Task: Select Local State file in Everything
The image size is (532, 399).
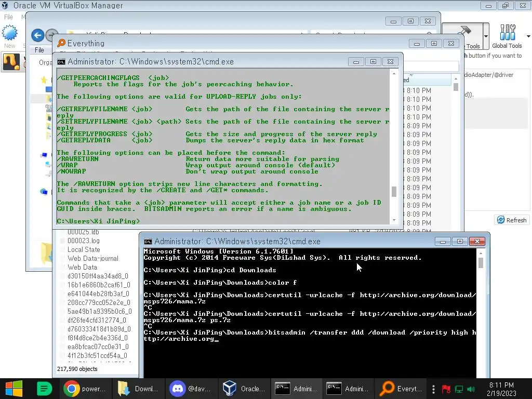Action: [84, 249]
